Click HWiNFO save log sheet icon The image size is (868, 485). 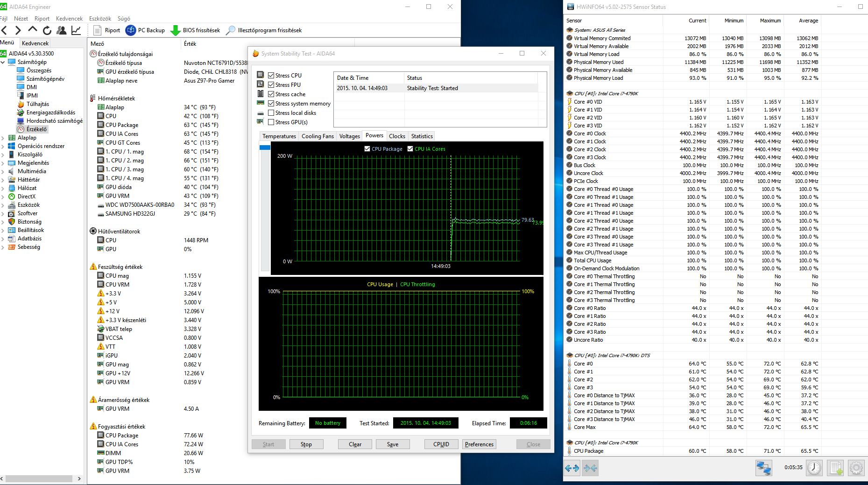pyautogui.click(x=835, y=468)
